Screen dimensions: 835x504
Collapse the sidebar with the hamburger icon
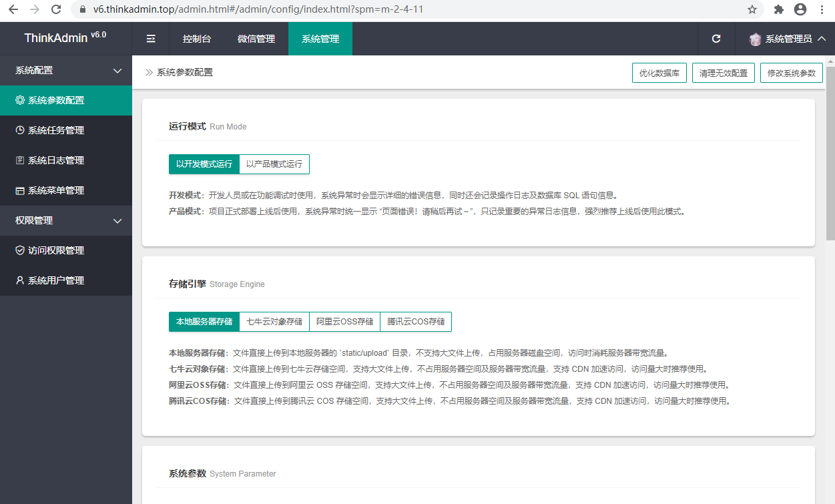[x=151, y=39]
